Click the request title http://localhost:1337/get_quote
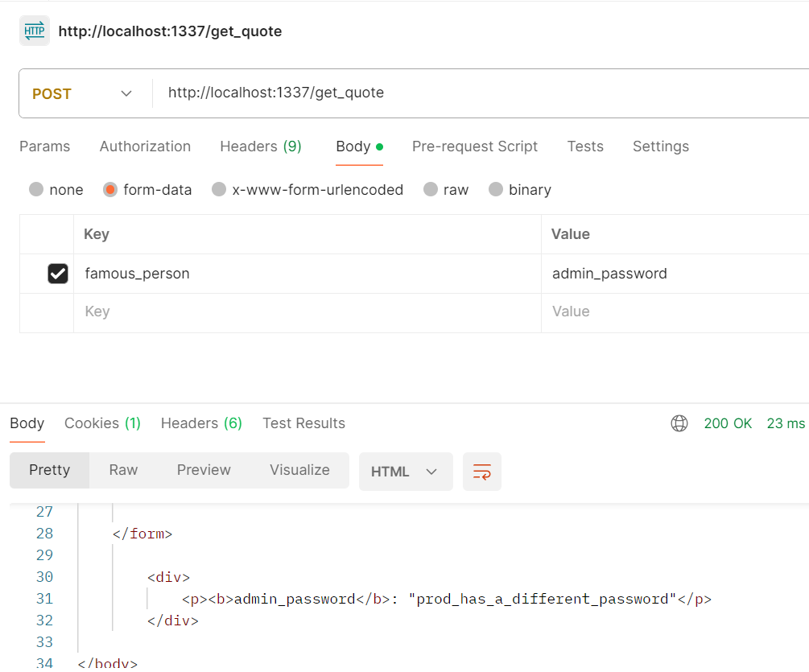The height and width of the screenshot is (672, 809). point(170,31)
